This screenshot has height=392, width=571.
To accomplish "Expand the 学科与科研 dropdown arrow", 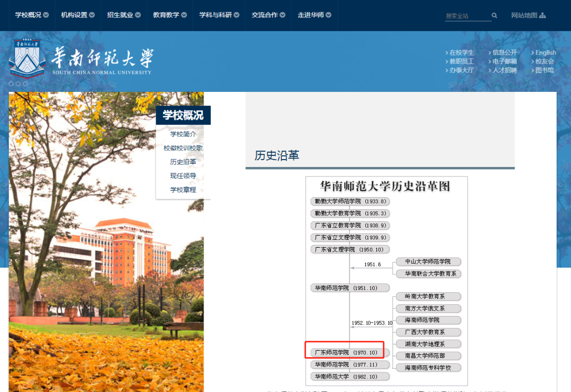I will (x=236, y=15).
